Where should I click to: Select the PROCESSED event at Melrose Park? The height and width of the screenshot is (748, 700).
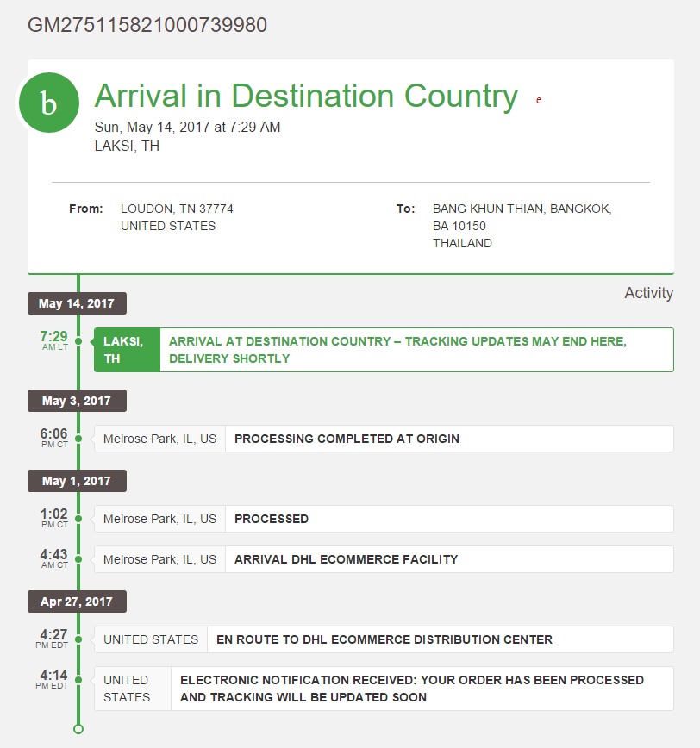click(x=384, y=519)
